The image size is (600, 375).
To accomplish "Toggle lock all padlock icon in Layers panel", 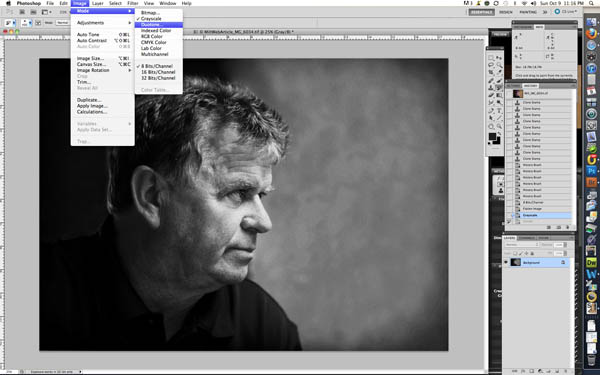I will 532,253.
